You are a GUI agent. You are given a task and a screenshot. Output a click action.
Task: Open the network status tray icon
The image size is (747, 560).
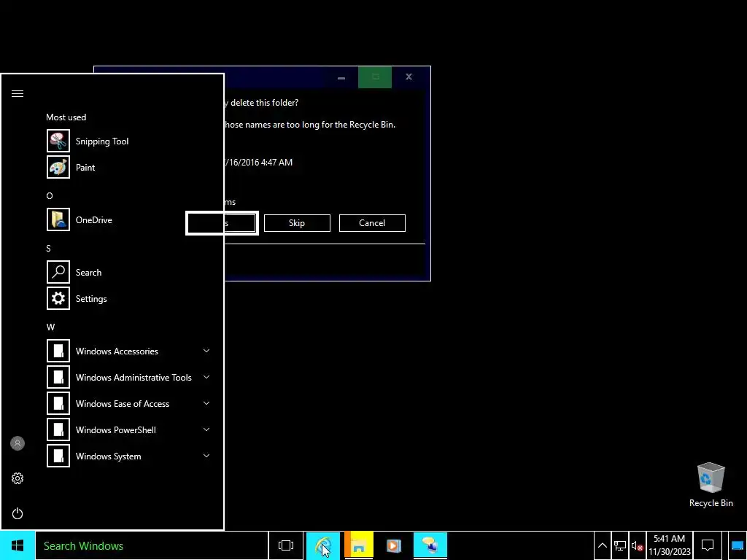(620, 545)
